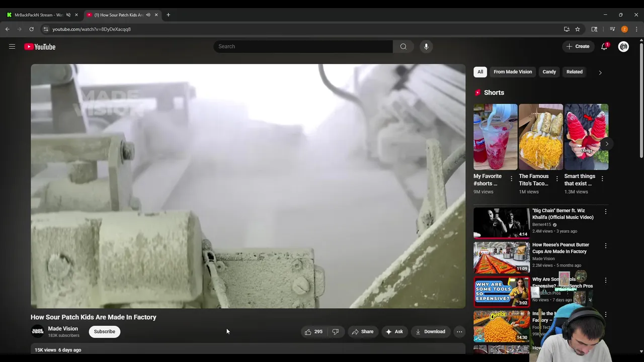The image size is (644, 362).
Task: Open the Tito's Taco short thumbnail
Action: click(541, 137)
